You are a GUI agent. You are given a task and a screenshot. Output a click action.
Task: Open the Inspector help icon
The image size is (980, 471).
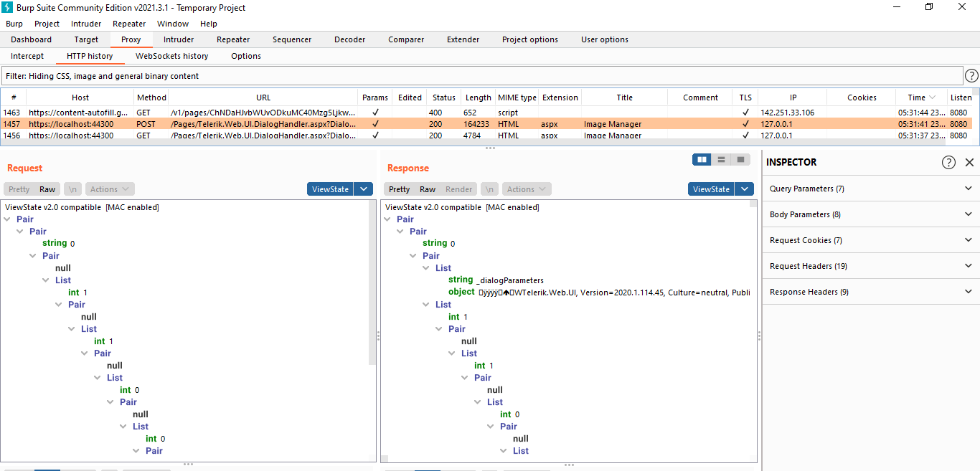[x=948, y=162]
